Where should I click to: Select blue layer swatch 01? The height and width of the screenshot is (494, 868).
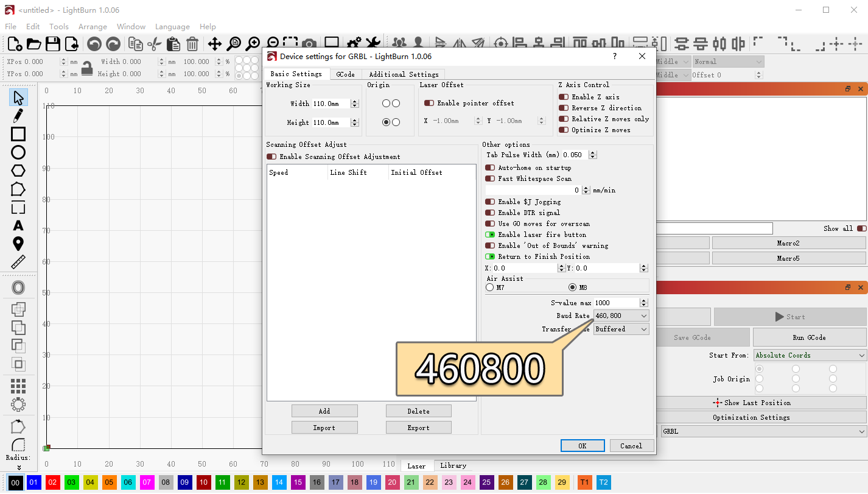point(34,482)
